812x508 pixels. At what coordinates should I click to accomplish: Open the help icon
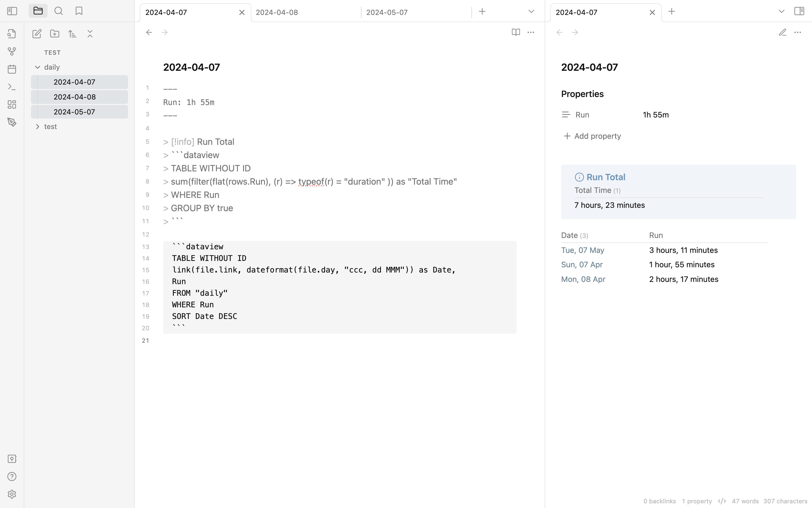click(12, 476)
